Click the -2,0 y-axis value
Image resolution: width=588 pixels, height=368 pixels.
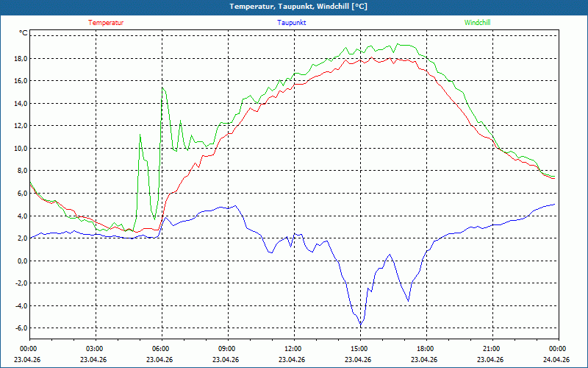(21, 283)
